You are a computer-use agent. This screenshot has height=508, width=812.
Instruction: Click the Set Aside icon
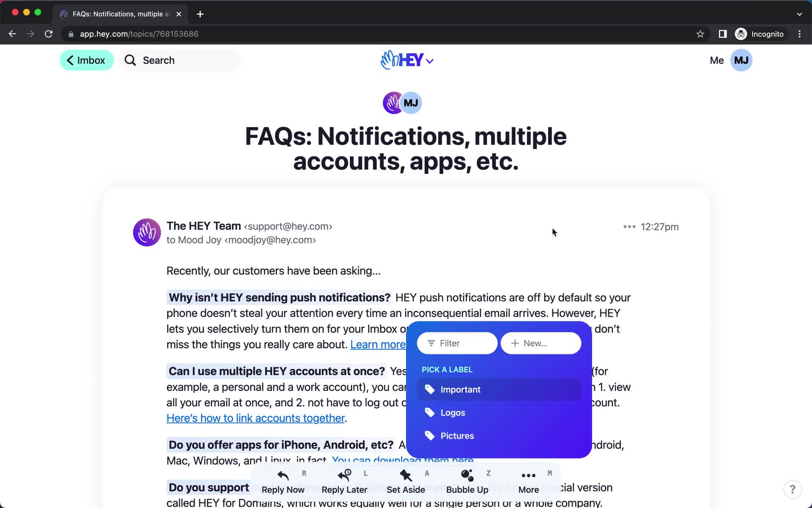coord(406,475)
